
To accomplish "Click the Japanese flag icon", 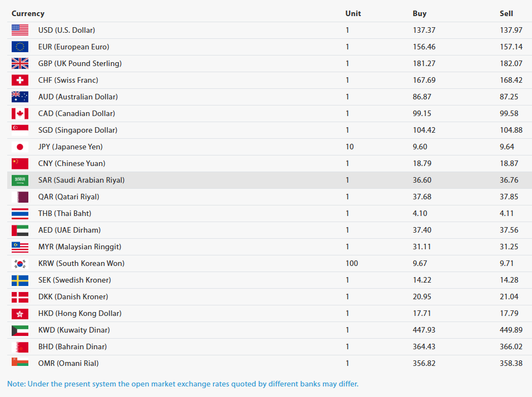I will click(19, 147).
